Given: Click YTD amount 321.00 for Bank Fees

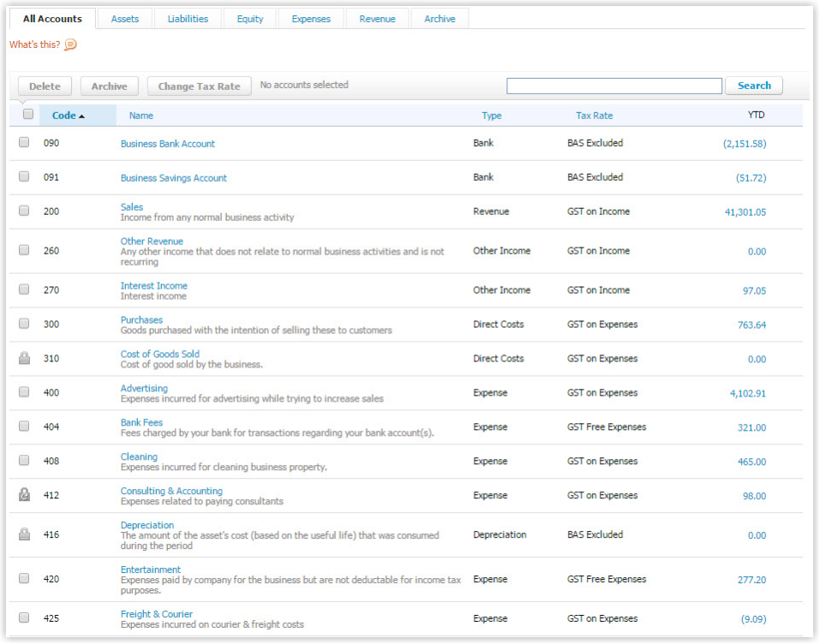Looking at the screenshot, I should pyautogui.click(x=752, y=427).
